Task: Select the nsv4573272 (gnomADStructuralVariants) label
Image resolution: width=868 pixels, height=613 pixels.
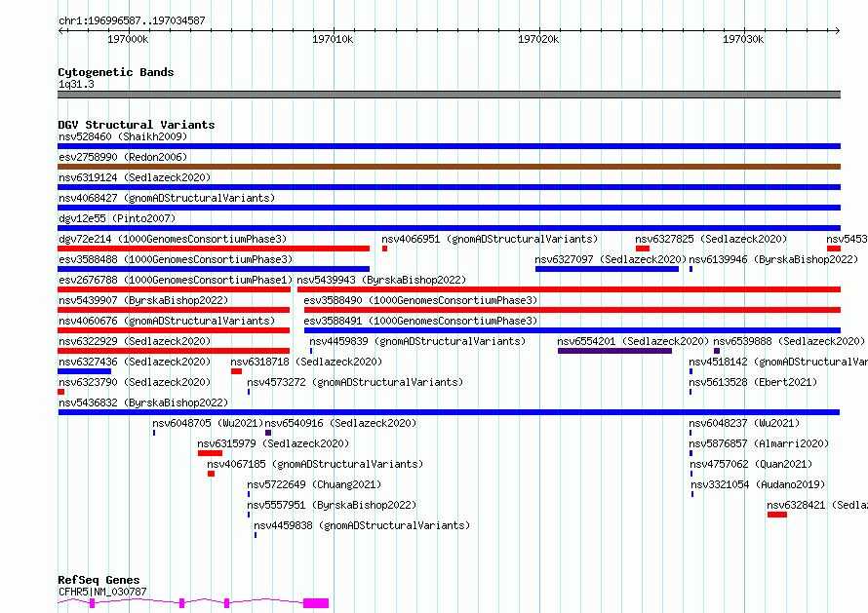Action: [355, 382]
